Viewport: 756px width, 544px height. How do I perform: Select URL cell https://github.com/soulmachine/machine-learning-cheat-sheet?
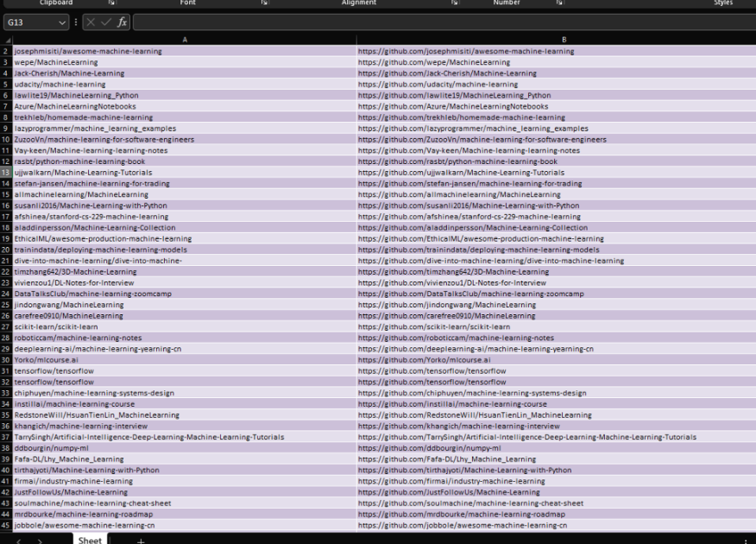coord(557,503)
